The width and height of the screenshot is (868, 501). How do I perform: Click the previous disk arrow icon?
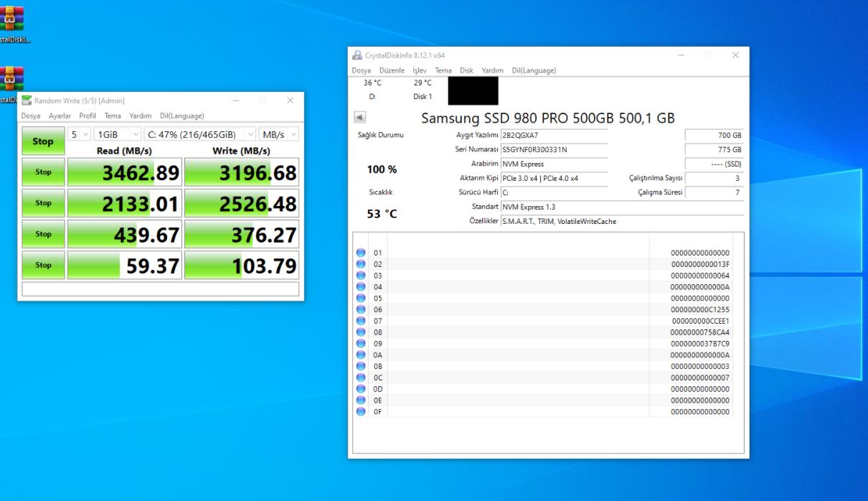click(360, 117)
